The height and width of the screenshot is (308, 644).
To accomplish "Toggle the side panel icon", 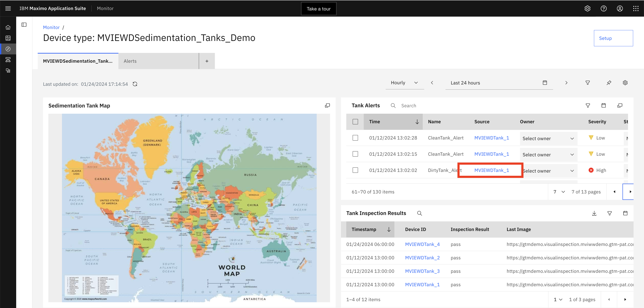I will [x=24, y=25].
